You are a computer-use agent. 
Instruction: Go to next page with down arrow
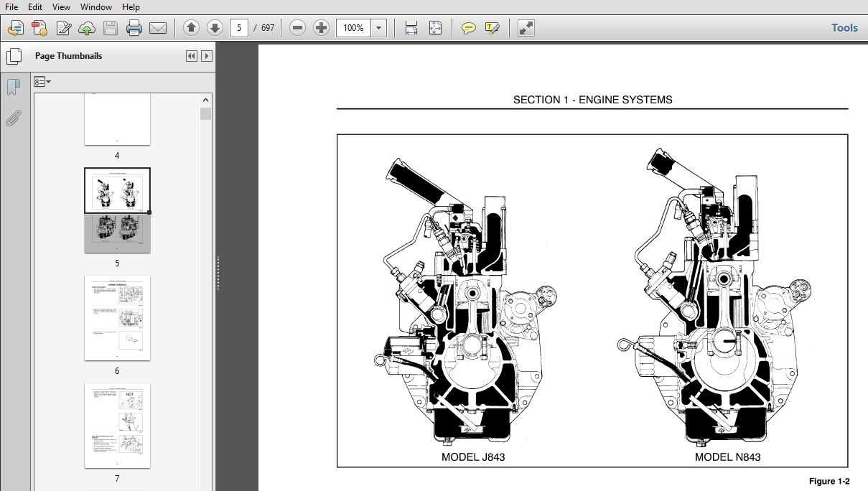point(215,28)
